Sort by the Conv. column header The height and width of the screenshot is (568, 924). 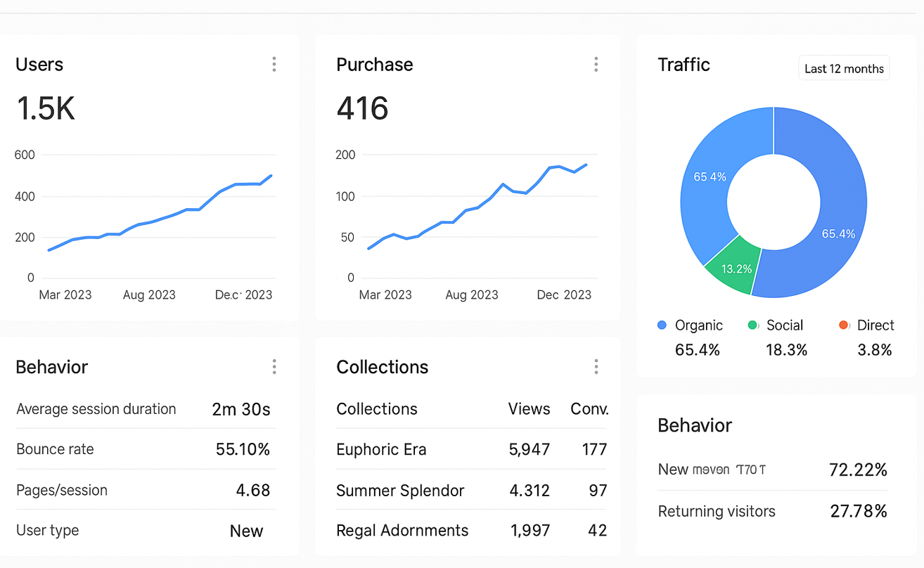[589, 409]
